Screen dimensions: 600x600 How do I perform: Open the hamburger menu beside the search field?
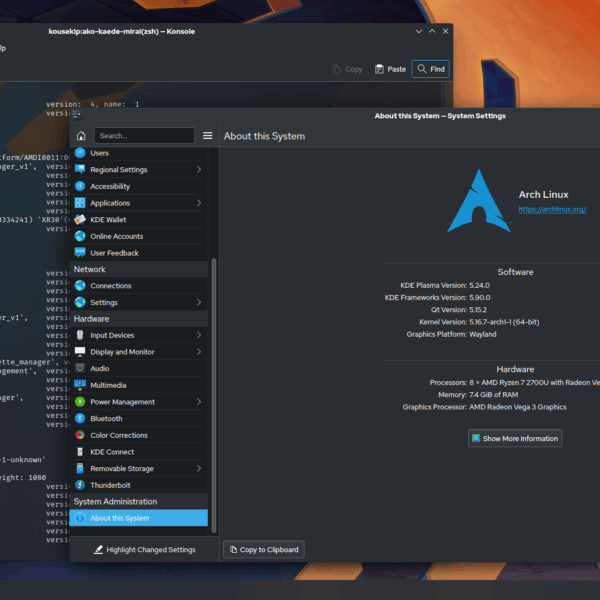point(207,136)
